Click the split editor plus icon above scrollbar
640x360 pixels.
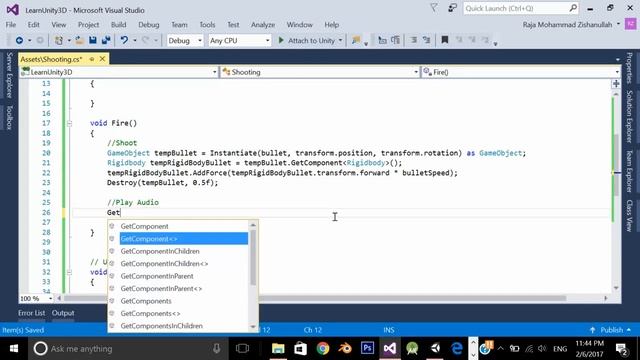[616, 84]
